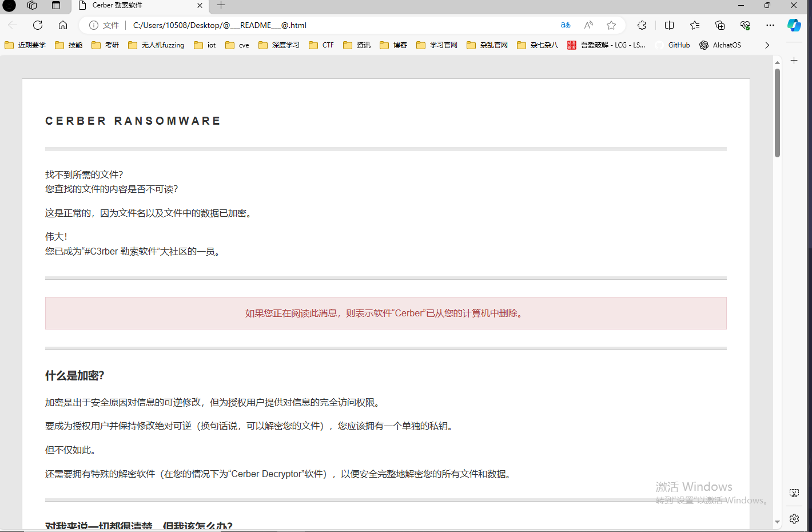The width and height of the screenshot is (812, 532).
Task: Click the text 伟大!
Action: pyautogui.click(x=56, y=236)
